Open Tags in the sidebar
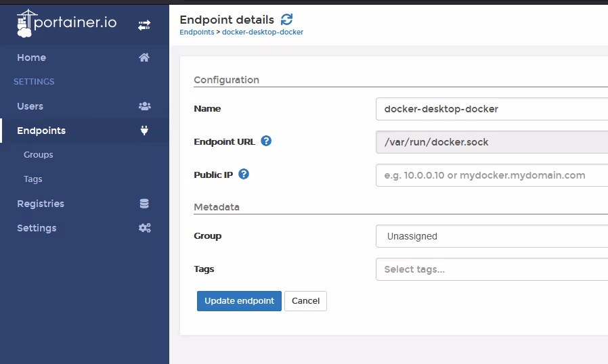The width and height of the screenshot is (608, 364). [33, 179]
